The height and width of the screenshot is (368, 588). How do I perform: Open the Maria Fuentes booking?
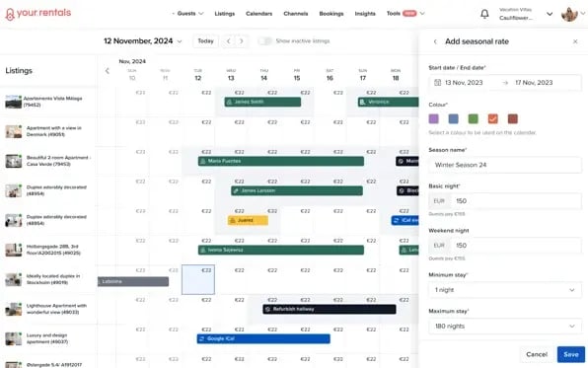click(281, 161)
